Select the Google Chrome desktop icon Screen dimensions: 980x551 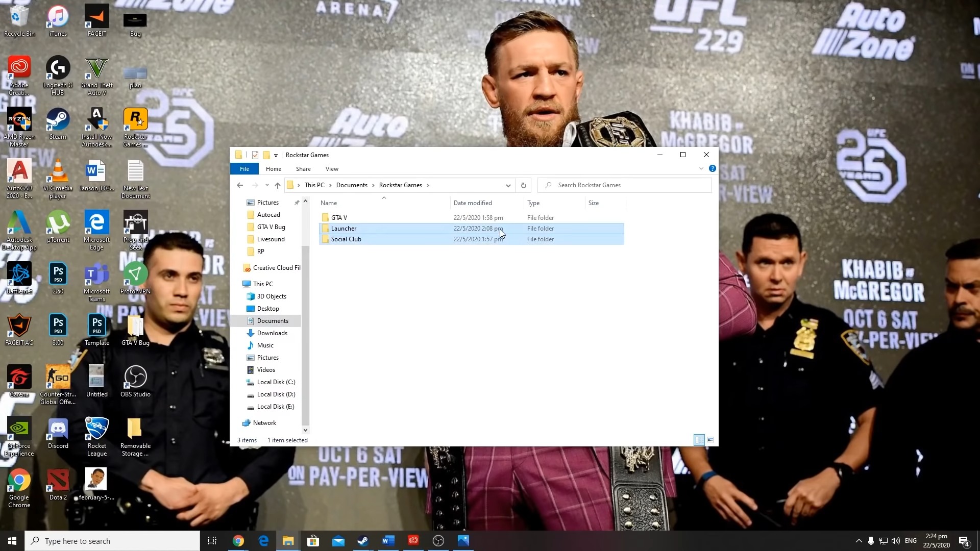[19, 488]
